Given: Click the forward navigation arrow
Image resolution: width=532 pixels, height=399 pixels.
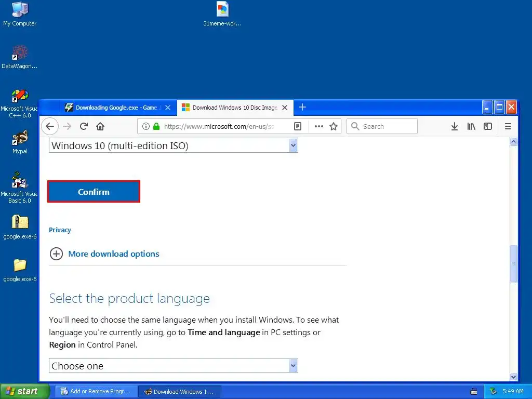Looking at the screenshot, I should pyautogui.click(x=67, y=126).
